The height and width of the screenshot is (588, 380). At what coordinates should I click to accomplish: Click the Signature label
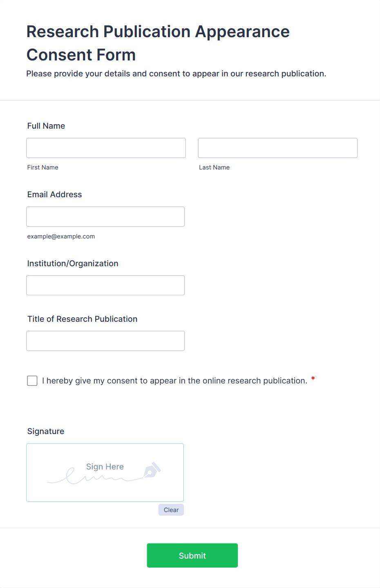(x=46, y=431)
